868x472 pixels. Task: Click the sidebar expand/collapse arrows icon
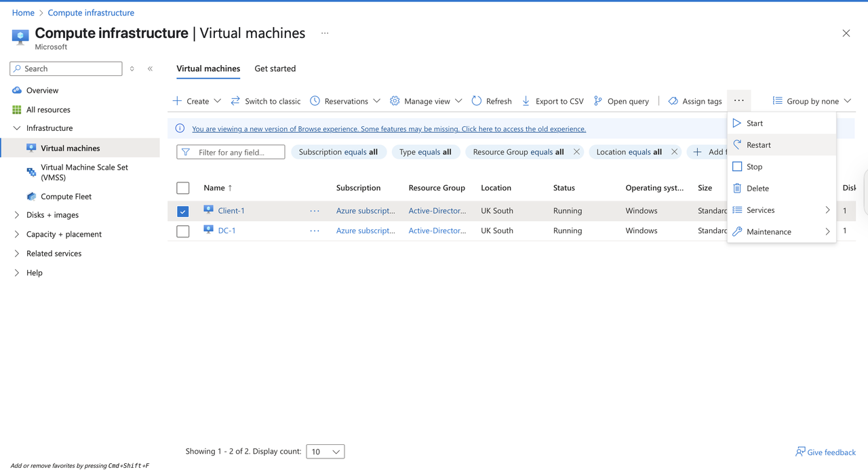132,68
